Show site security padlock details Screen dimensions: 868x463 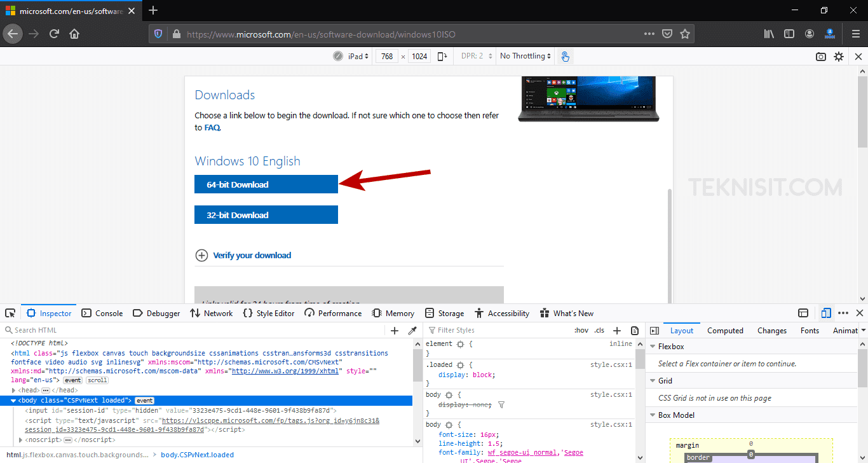tap(175, 34)
